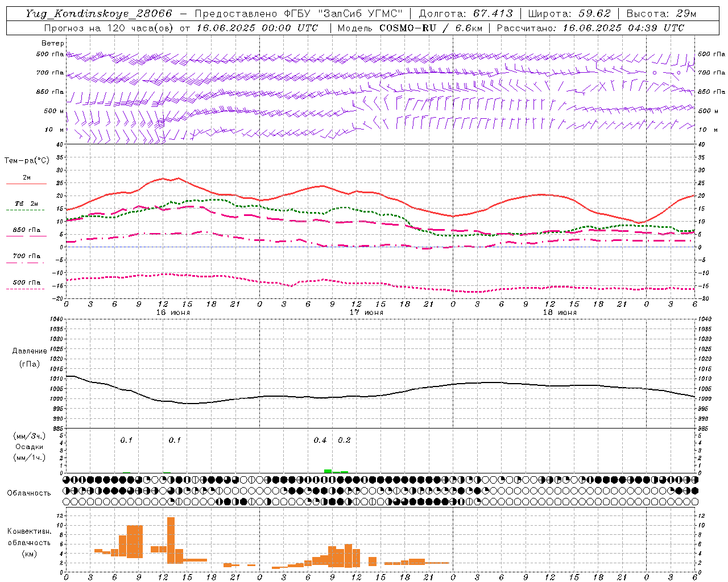The height and width of the screenshot is (582, 728).
Task: Click the 0.4 precipitation value
Action: click(320, 440)
